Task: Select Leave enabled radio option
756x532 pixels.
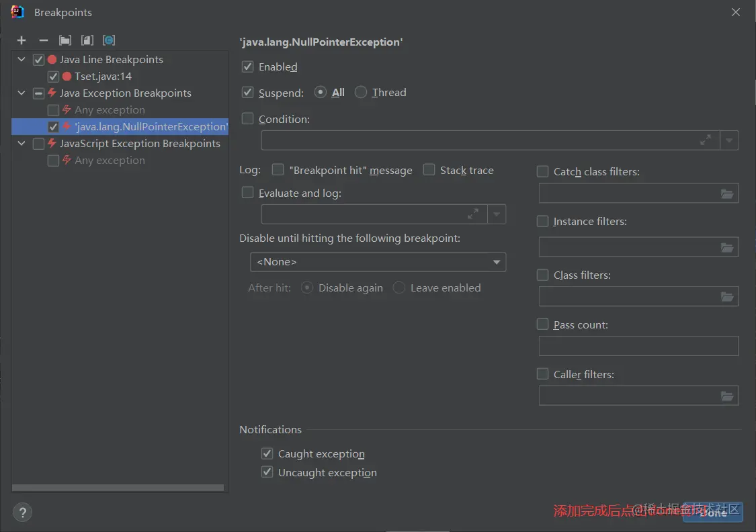Action: click(398, 287)
